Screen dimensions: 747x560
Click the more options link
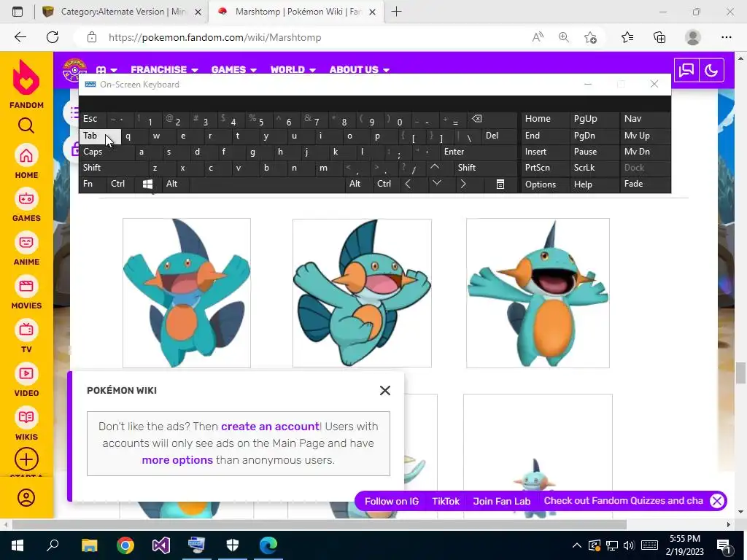tap(177, 460)
